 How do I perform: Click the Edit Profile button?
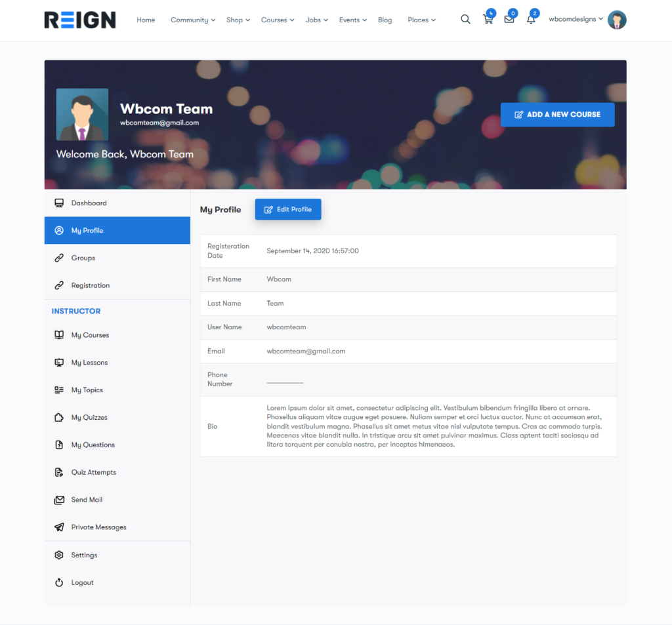(288, 209)
